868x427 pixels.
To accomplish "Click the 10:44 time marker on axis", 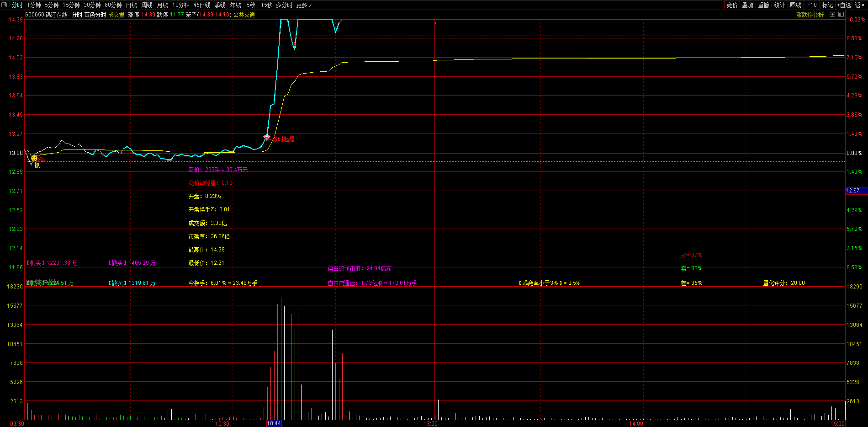I will (274, 423).
